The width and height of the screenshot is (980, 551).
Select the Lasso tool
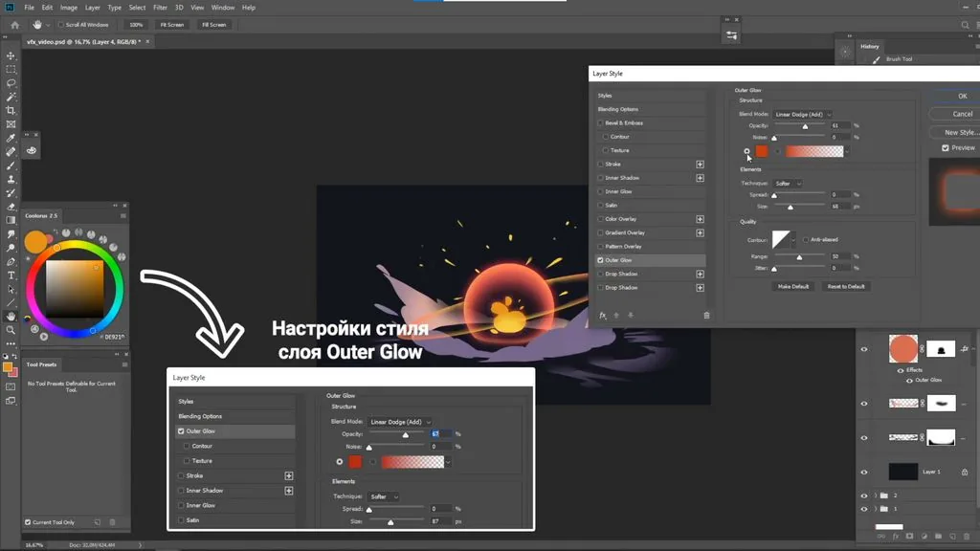click(11, 83)
